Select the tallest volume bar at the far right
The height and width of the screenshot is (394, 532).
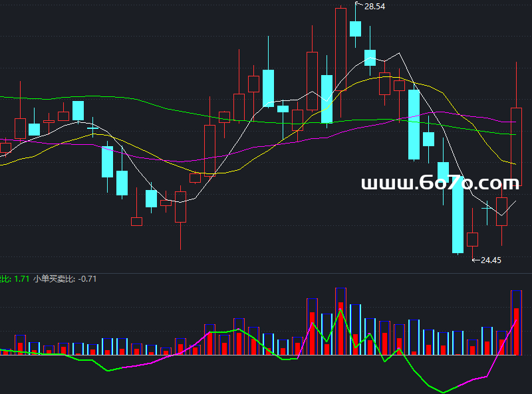coord(516,322)
